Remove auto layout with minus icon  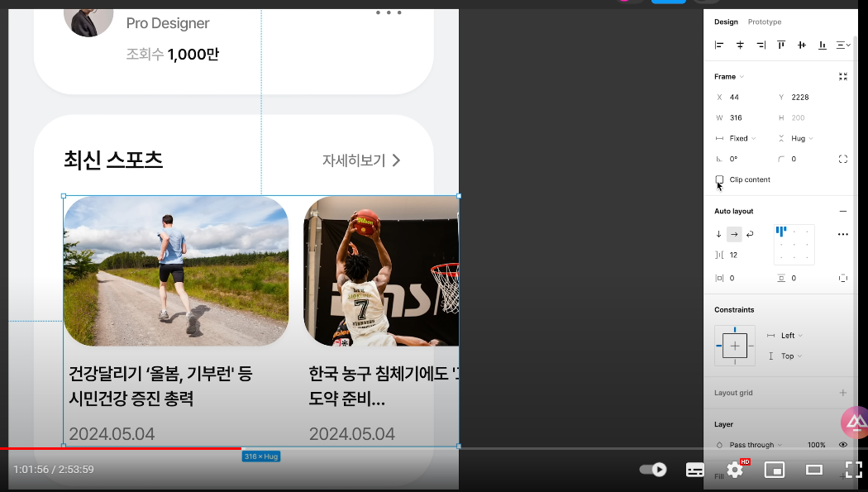(x=843, y=212)
